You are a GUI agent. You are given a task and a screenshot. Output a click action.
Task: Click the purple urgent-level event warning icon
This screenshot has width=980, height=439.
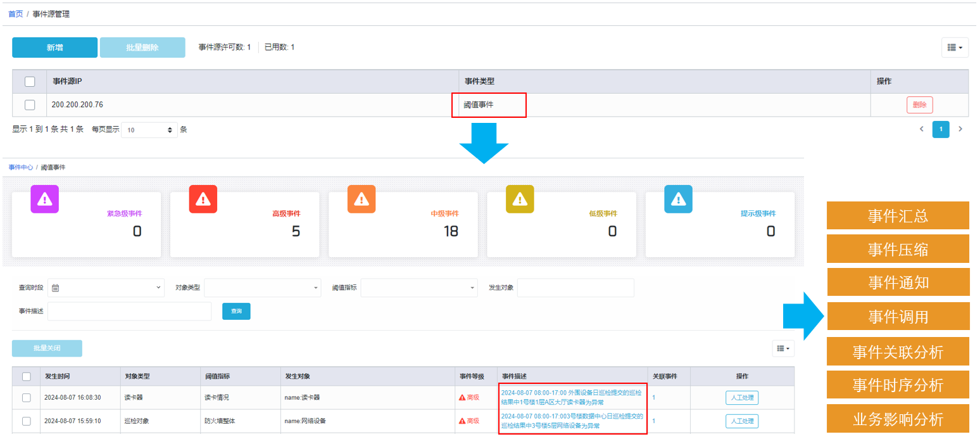[45, 199]
